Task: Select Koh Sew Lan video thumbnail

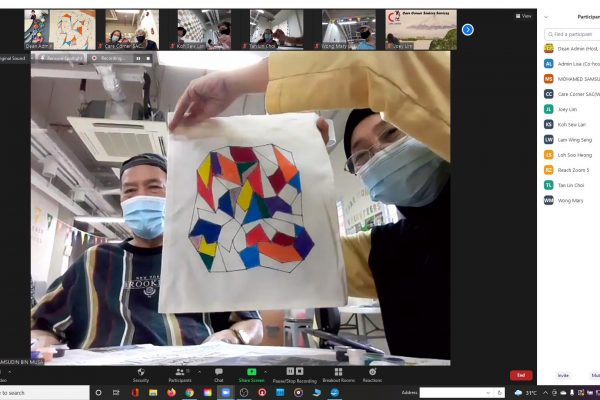Action: (204, 29)
